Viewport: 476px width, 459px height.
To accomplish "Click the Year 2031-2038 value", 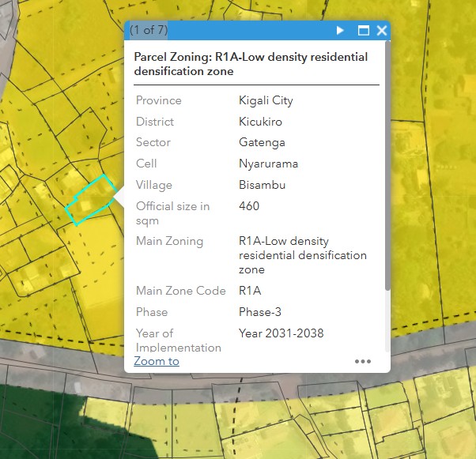I will point(281,333).
